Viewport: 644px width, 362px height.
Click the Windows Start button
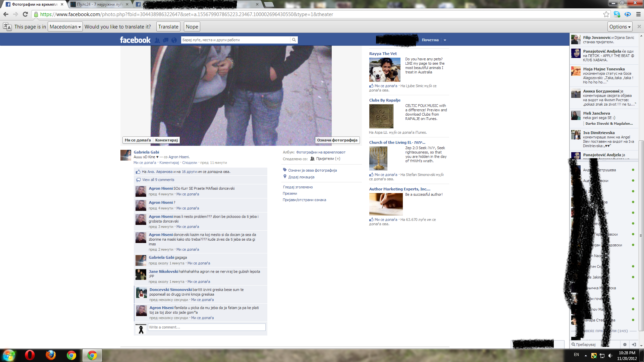(x=9, y=355)
